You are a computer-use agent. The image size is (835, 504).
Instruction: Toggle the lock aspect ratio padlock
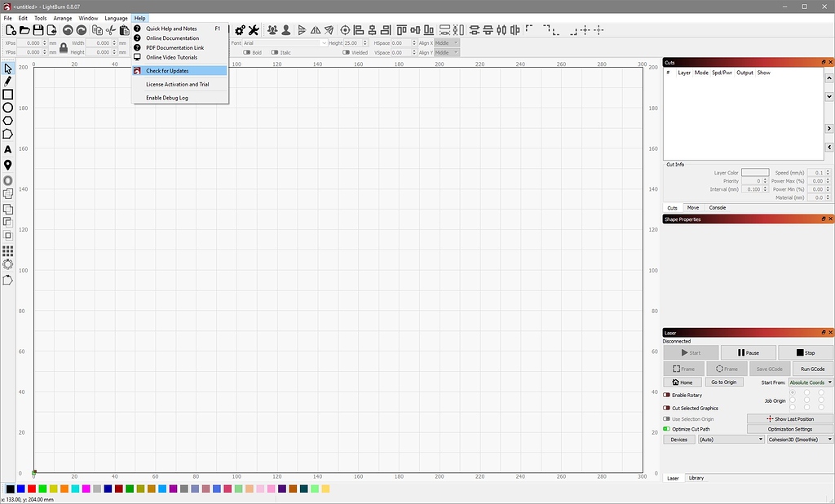(x=64, y=48)
